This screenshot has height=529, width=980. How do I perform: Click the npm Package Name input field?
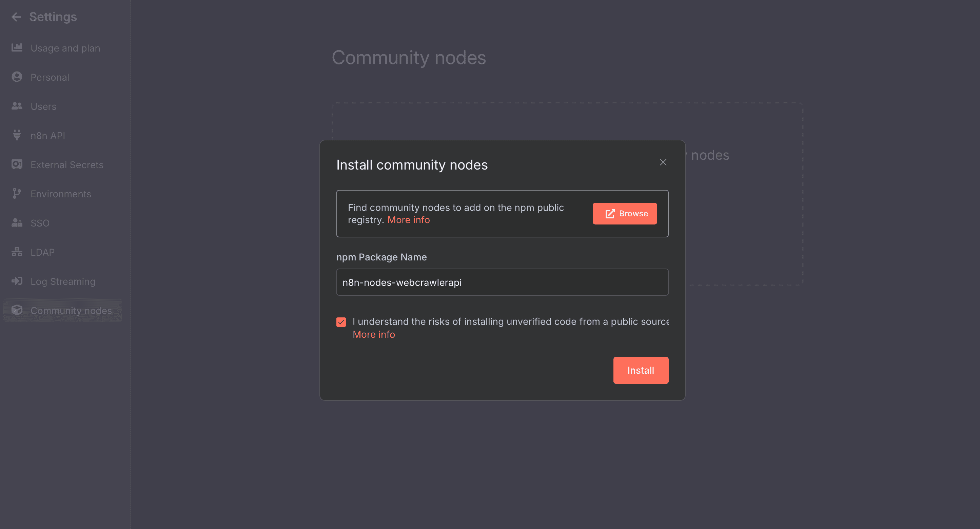502,282
